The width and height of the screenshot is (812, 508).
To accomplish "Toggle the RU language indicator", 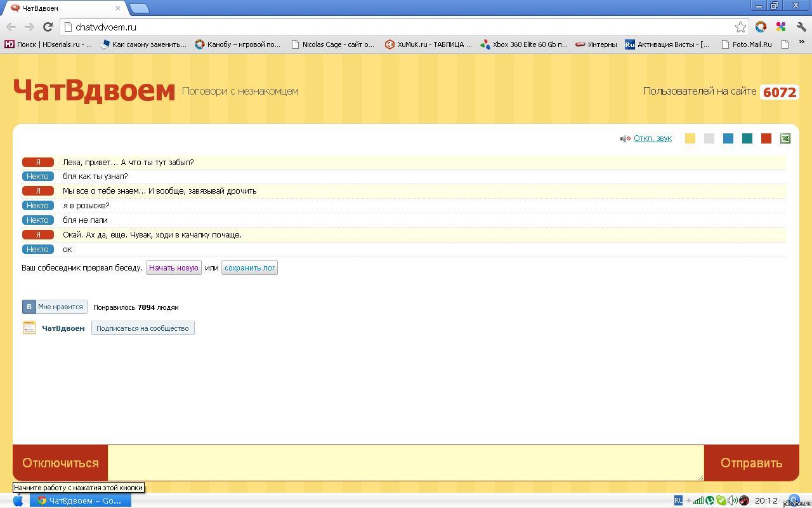I will tap(678, 500).
